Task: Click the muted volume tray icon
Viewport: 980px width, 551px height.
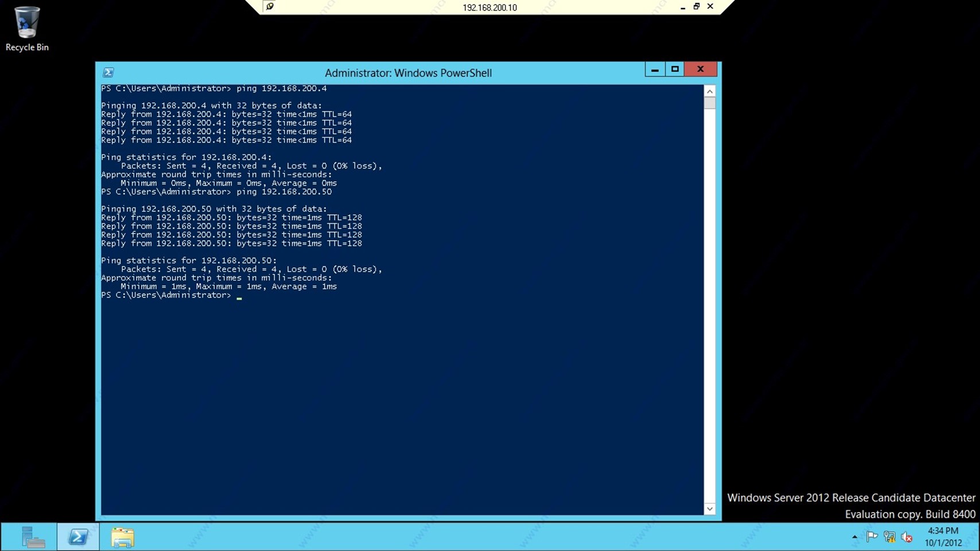Action: click(907, 537)
